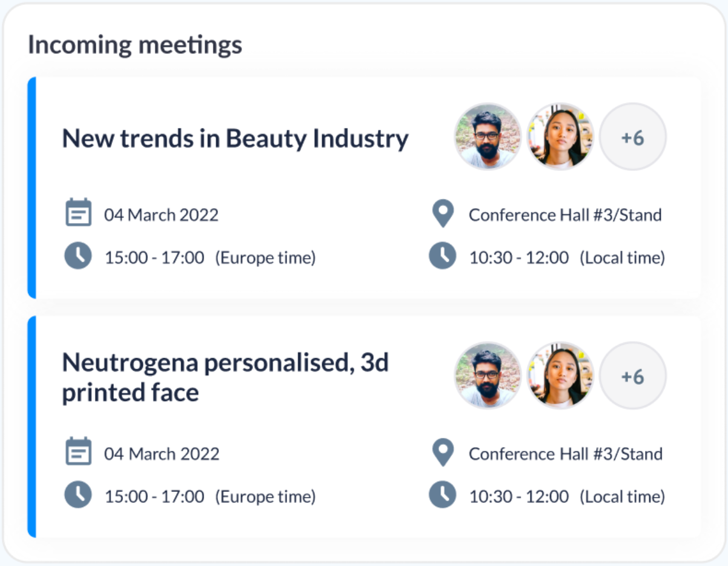
Task: Show +6 more attendees for Neutrogena meeting
Action: point(633,376)
